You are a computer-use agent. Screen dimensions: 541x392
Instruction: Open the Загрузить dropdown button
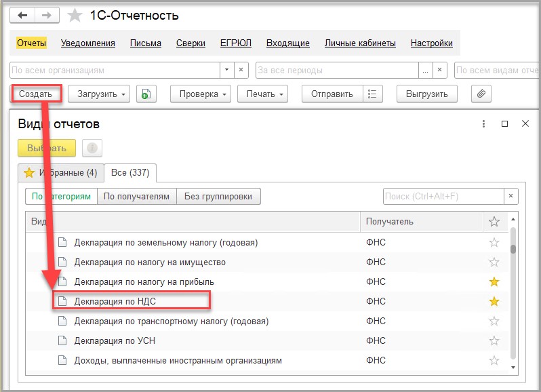(99, 94)
